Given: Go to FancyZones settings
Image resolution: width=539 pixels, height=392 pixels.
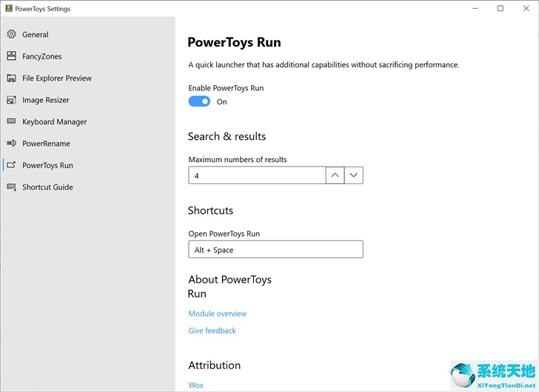Looking at the screenshot, I should [42, 56].
